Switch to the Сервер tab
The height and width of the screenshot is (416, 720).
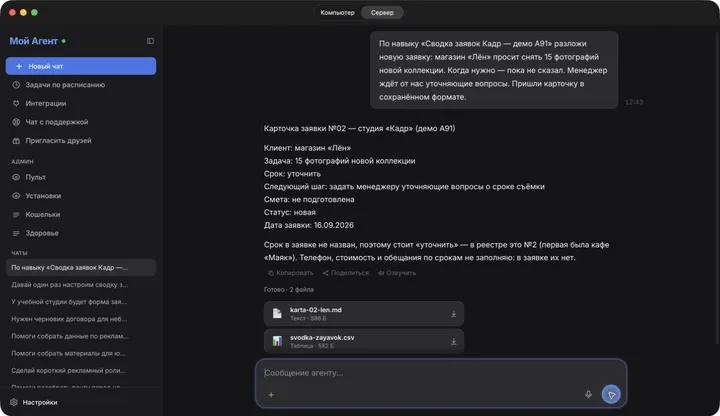point(382,12)
